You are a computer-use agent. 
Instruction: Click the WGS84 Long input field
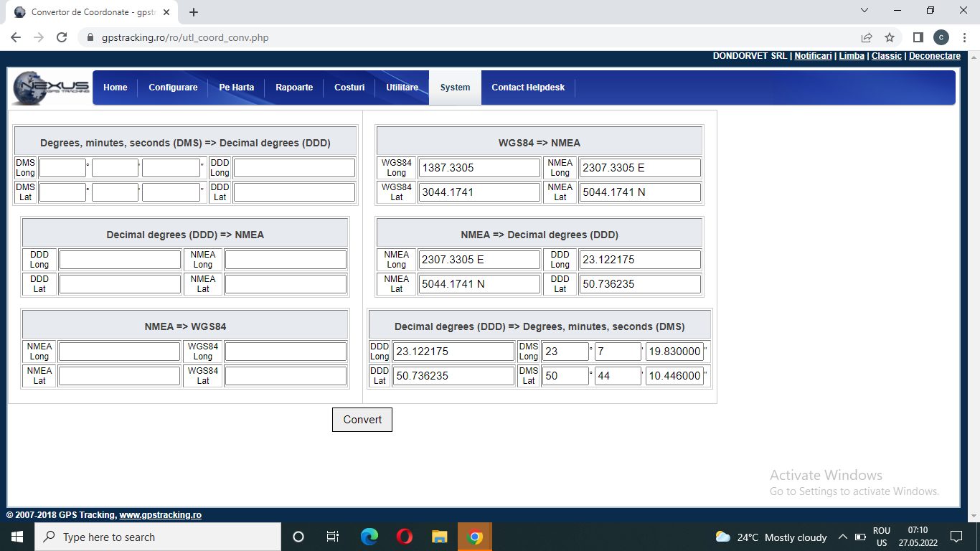click(479, 168)
